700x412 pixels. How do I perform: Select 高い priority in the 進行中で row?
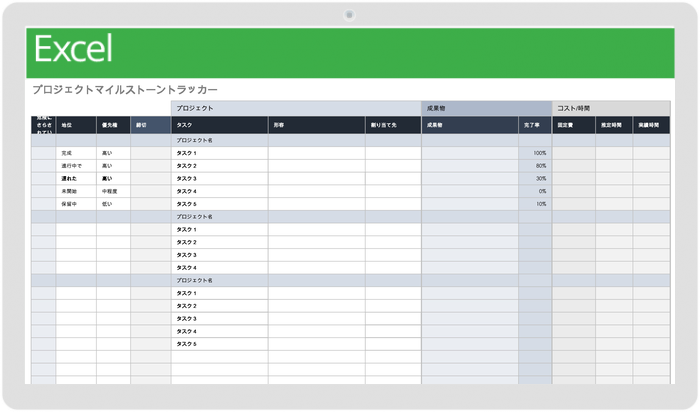click(113, 166)
